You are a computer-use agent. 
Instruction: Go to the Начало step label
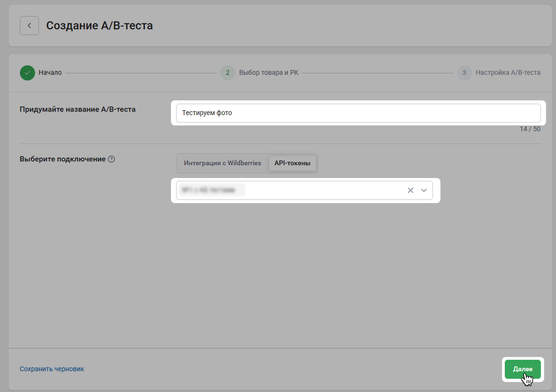pyautogui.click(x=50, y=73)
